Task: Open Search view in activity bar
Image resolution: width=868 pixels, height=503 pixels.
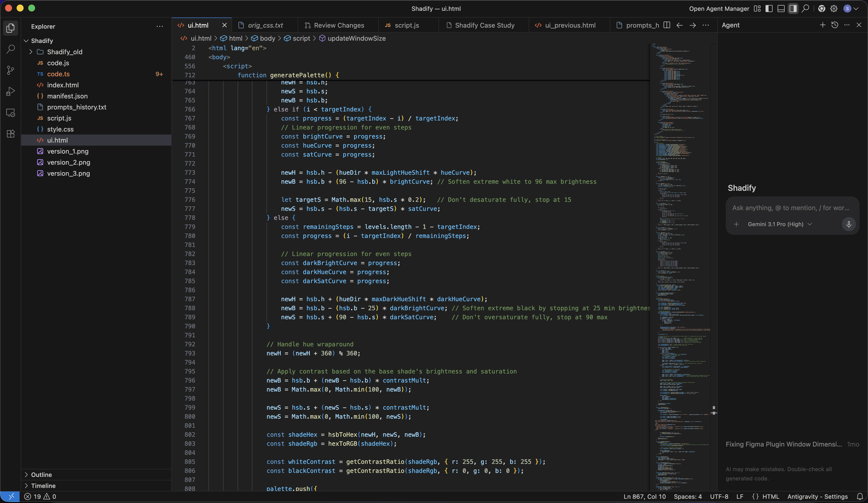Action: tap(10, 49)
